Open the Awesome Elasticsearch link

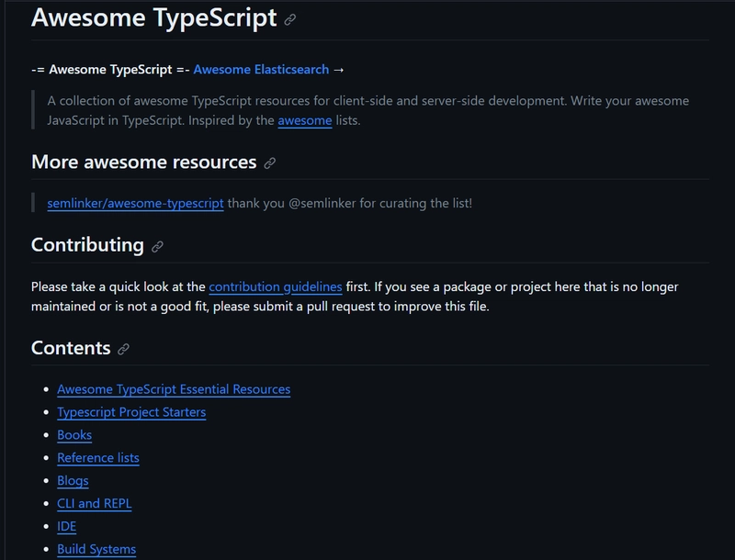coord(261,69)
